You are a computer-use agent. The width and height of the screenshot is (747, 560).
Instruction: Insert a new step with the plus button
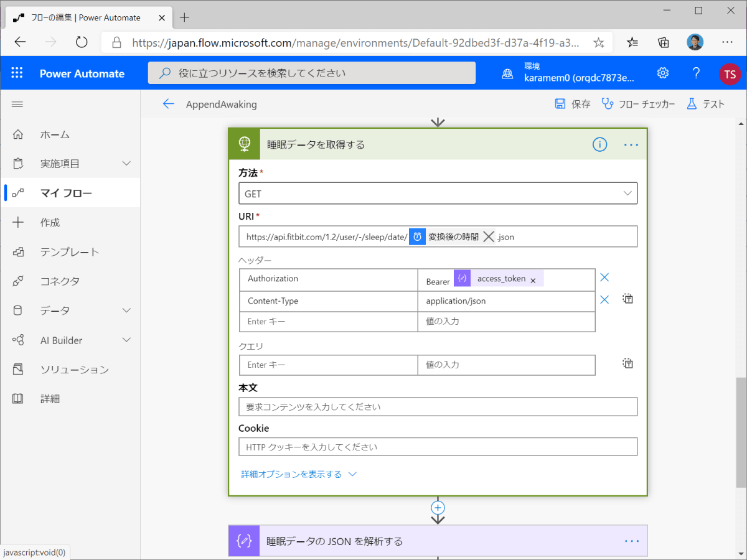click(438, 508)
